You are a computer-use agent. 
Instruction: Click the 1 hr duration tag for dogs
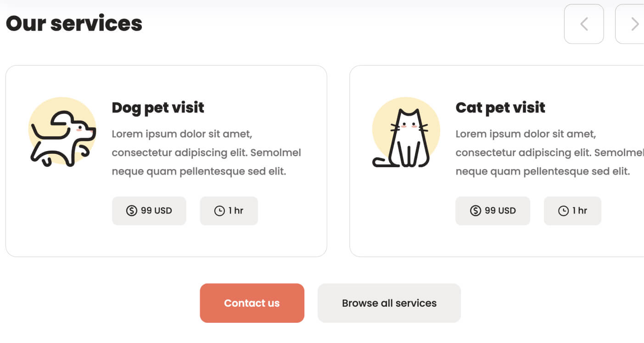(229, 211)
